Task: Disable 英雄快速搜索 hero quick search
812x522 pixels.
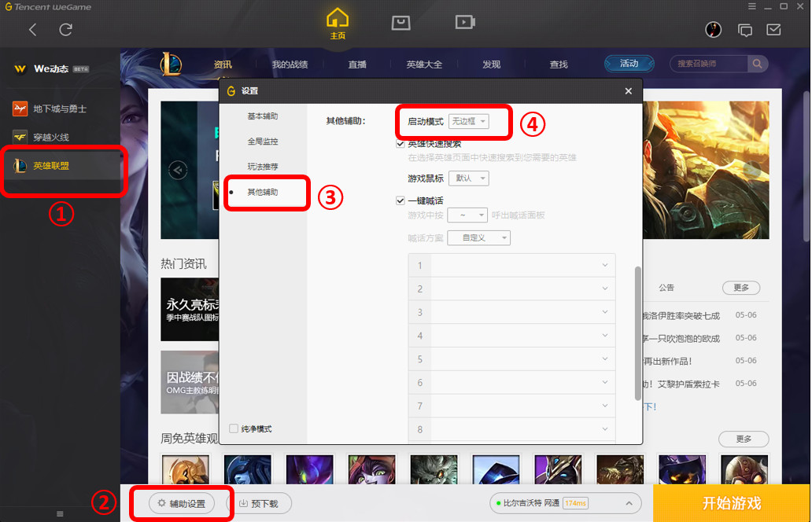Action: (x=400, y=143)
